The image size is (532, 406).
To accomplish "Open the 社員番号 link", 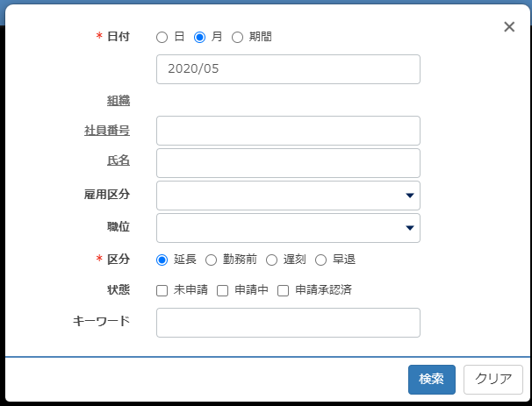I will coord(107,131).
